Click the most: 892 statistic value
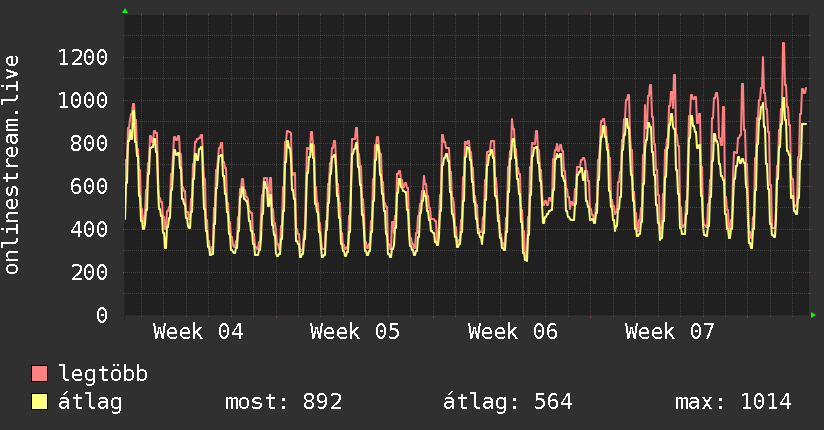The height and width of the screenshot is (430, 824). pos(283,402)
